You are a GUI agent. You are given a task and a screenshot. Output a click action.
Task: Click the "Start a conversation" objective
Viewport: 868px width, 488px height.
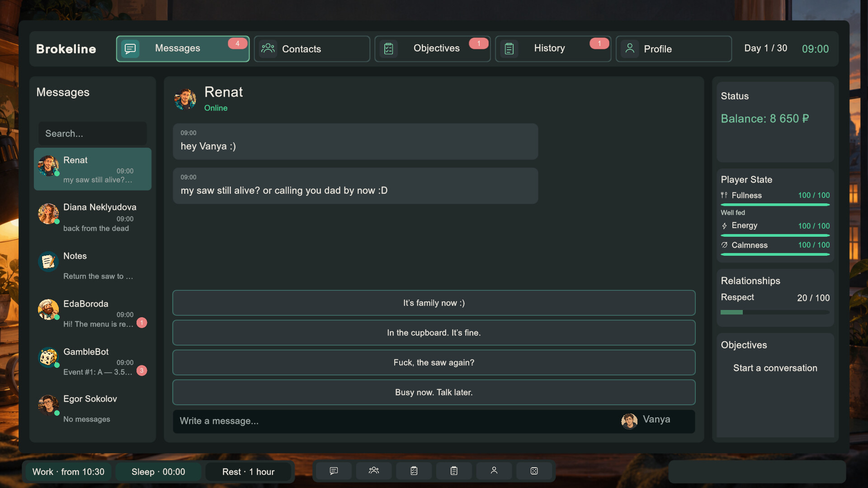click(x=775, y=368)
